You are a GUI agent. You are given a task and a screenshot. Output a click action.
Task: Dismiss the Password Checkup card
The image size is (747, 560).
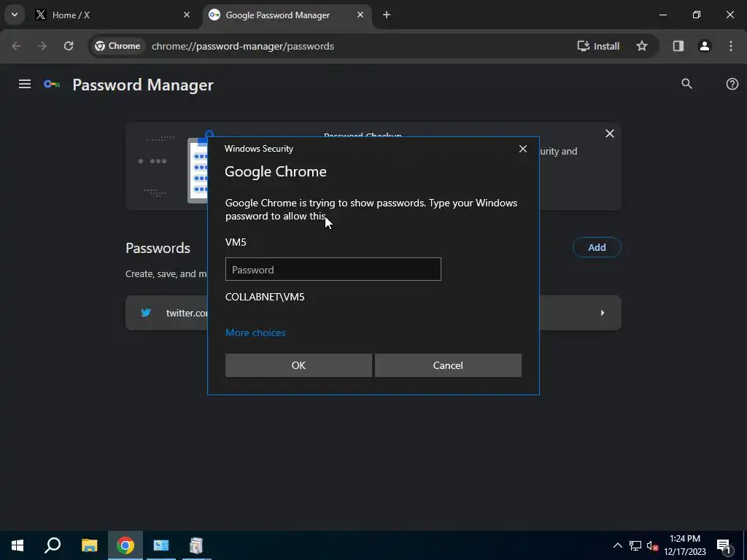pyautogui.click(x=609, y=134)
